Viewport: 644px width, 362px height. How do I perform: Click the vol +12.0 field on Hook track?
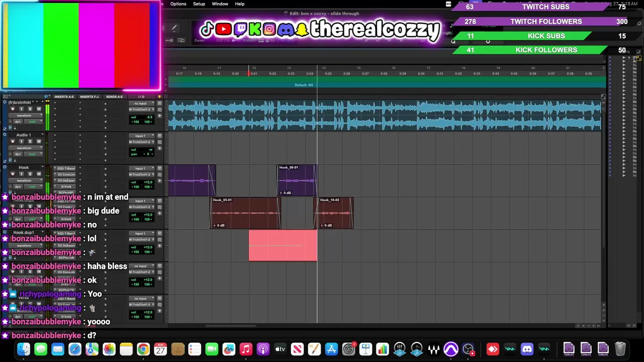tap(141, 182)
